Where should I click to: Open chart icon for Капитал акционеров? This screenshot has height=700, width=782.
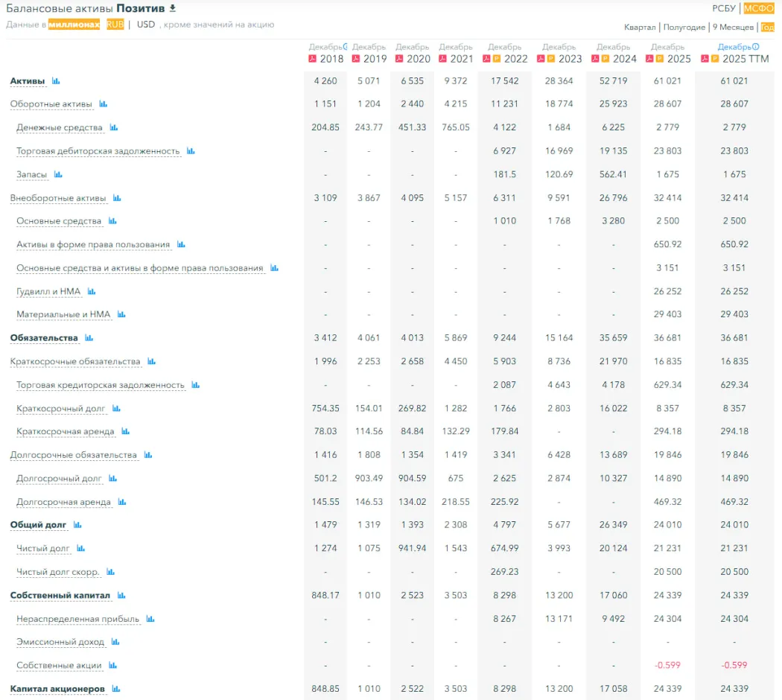[116, 690]
